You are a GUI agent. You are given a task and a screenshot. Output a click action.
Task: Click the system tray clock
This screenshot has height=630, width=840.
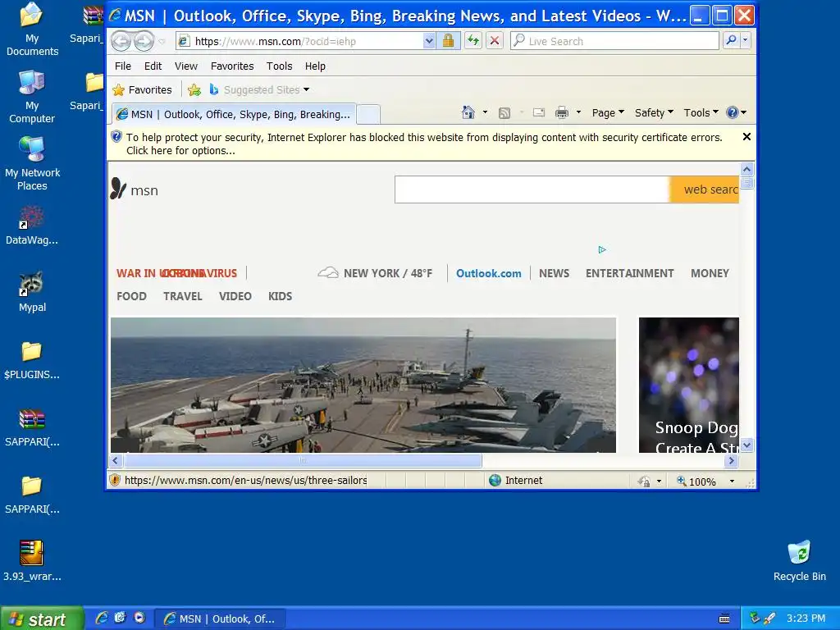click(x=806, y=619)
